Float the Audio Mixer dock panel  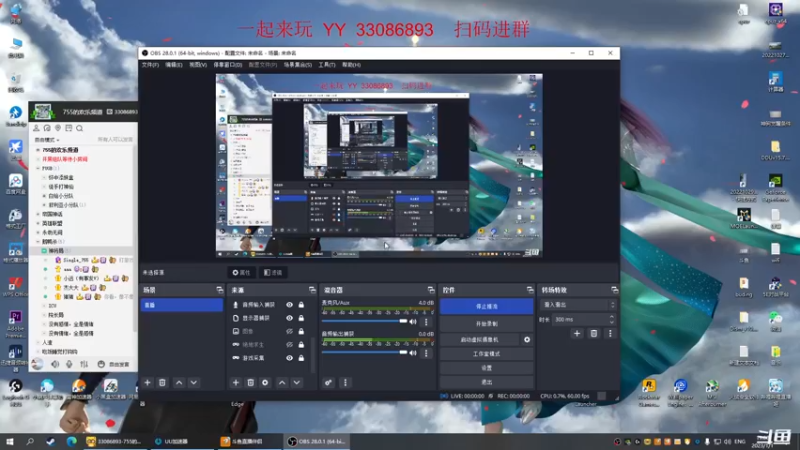tap(431, 290)
